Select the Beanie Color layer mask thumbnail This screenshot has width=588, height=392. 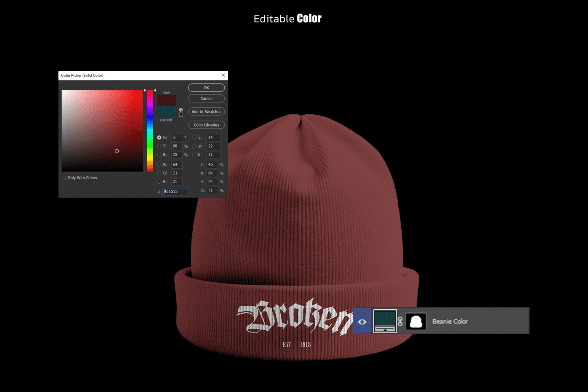416,322
